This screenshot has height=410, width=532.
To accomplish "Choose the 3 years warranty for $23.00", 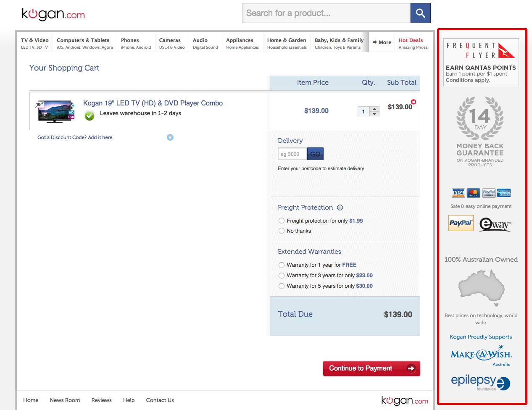I will [282, 276].
